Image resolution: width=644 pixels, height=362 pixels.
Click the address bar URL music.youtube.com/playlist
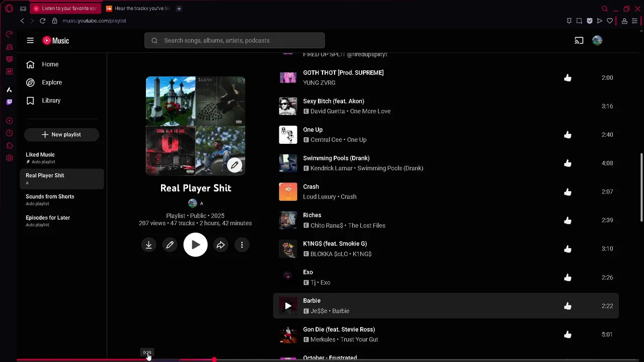pyautogui.click(x=94, y=21)
